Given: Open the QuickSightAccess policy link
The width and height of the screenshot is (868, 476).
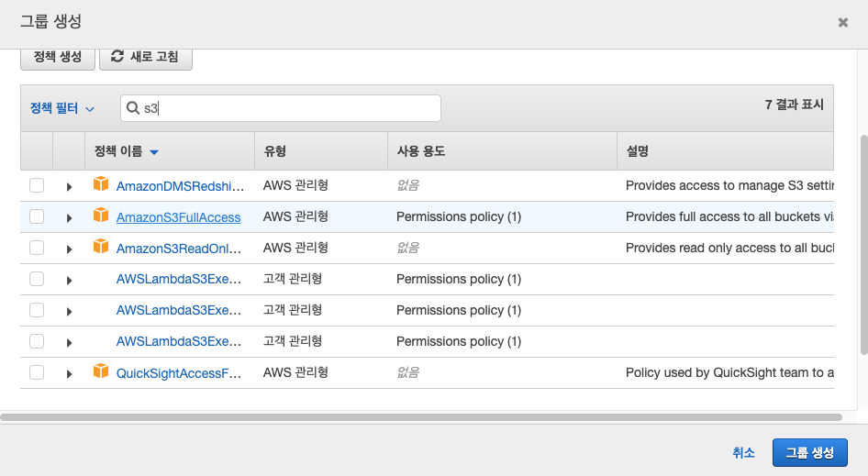Looking at the screenshot, I should point(179,373).
